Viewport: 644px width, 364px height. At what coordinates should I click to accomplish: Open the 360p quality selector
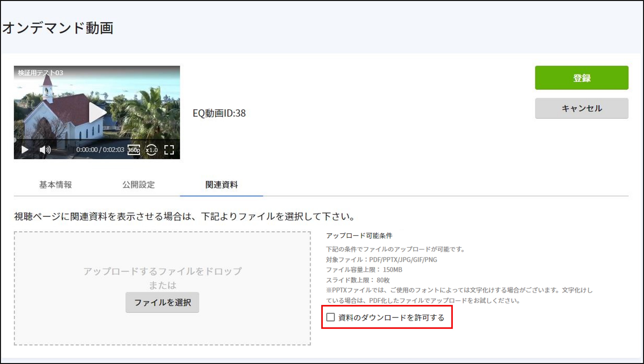coord(134,150)
